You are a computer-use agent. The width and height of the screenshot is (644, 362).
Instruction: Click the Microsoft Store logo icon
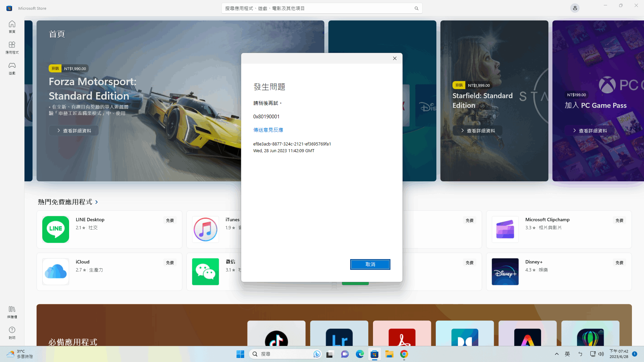point(9,8)
